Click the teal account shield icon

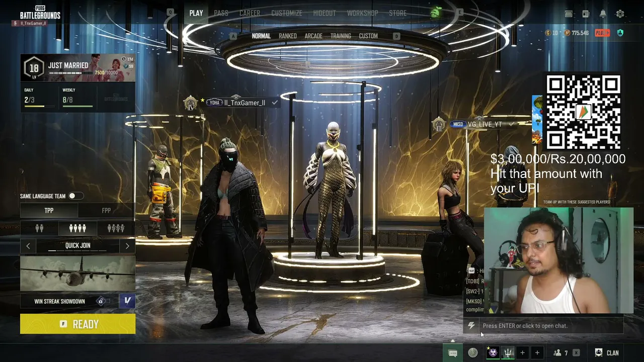pyautogui.click(x=620, y=33)
